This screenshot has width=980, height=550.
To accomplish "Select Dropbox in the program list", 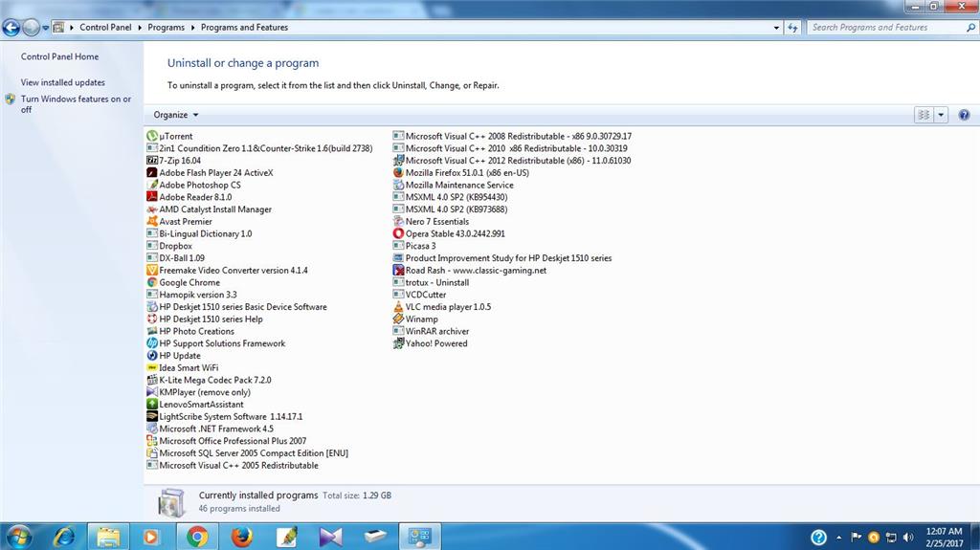I will click(x=169, y=246).
